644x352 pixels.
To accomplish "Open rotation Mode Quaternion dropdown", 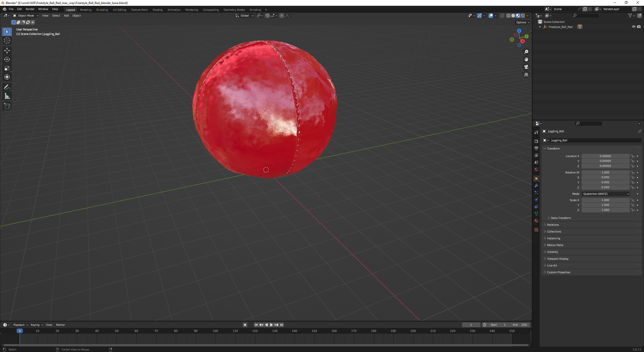I will 606,194.
